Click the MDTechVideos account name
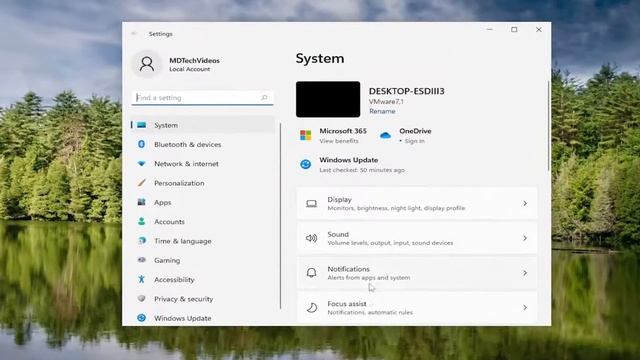The height and width of the screenshot is (360, 640). (x=194, y=60)
